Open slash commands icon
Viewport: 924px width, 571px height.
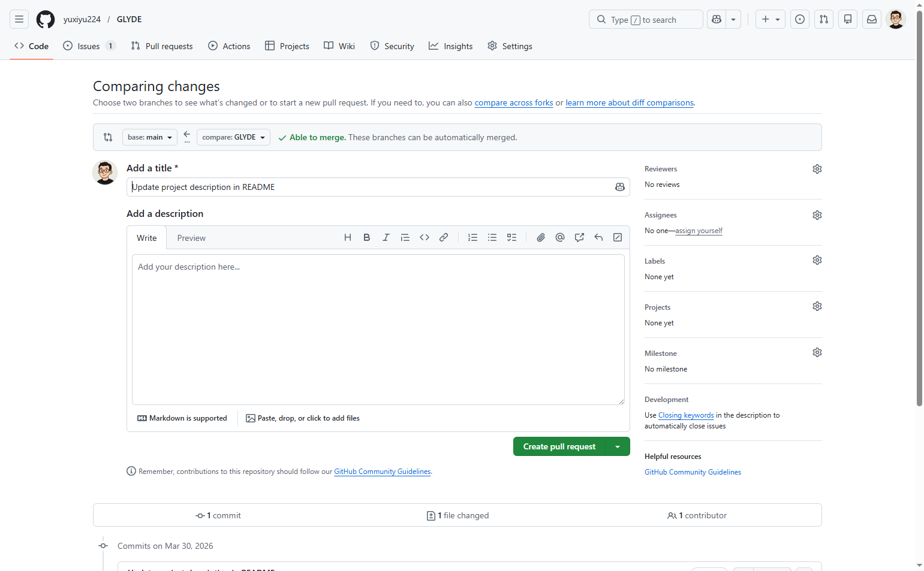tap(618, 237)
